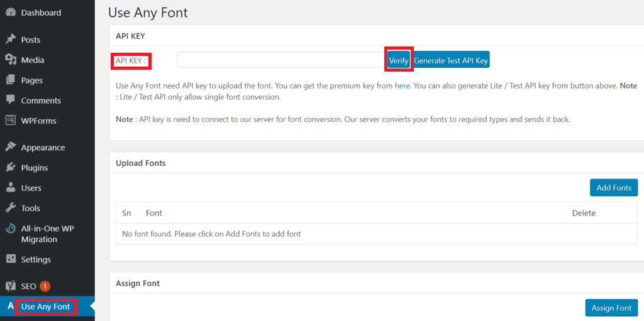644x321 pixels.
Task: Click the 'API KEY' section heading
Action: coord(130,36)
